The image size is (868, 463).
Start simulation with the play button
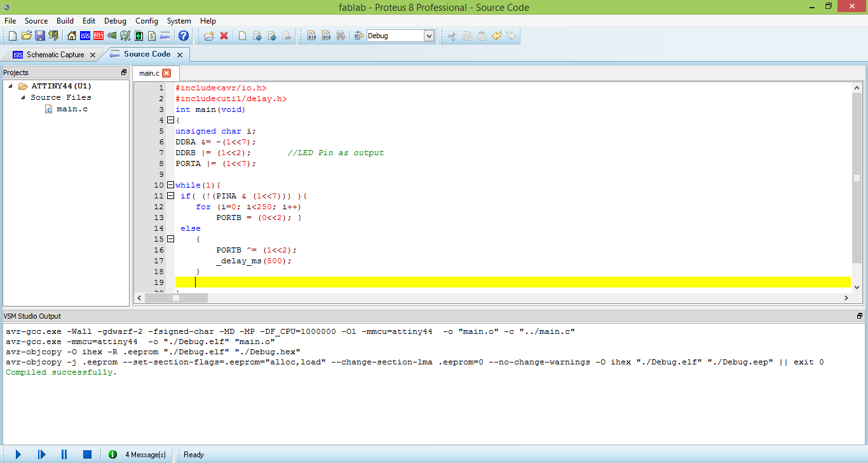tap(18, 454)
